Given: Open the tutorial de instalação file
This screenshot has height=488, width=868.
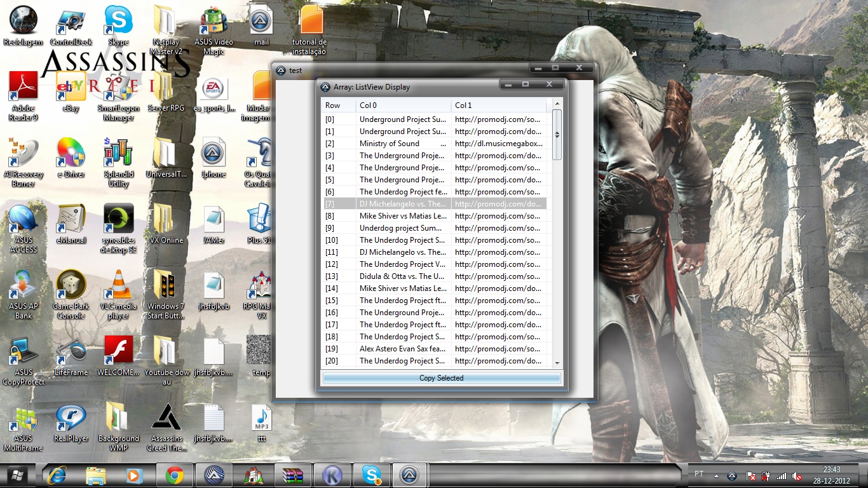Looking at the screenshot, I should [x=310, y=29].
